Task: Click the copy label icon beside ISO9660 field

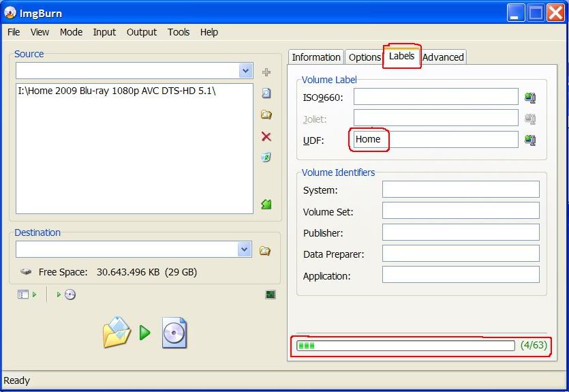Action: coord(529,97)
